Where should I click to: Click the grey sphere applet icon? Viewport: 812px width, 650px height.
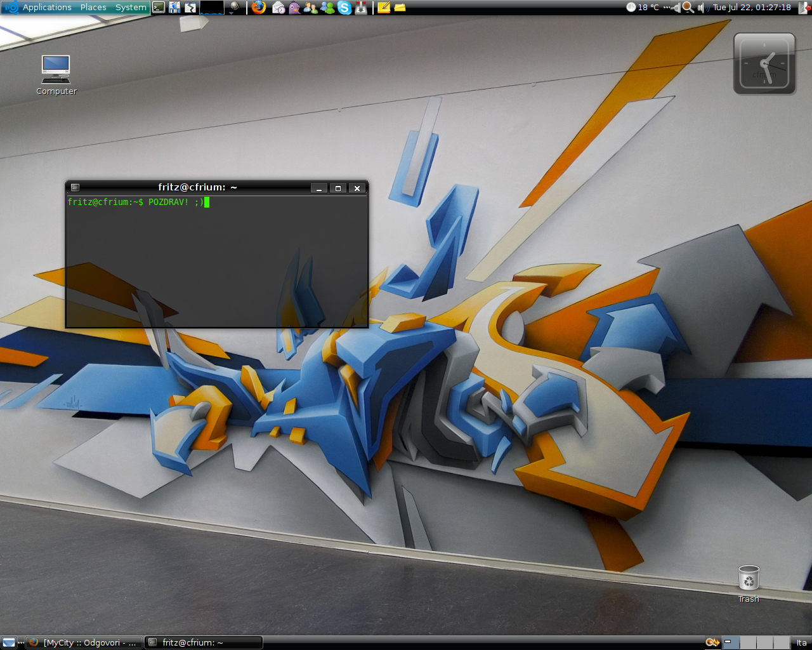[234, 7]
